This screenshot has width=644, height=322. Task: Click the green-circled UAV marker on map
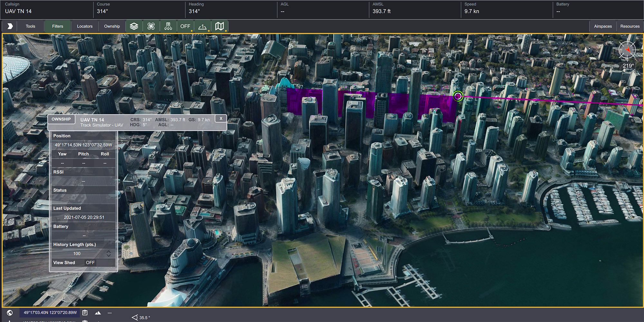(x=458, y=96)
